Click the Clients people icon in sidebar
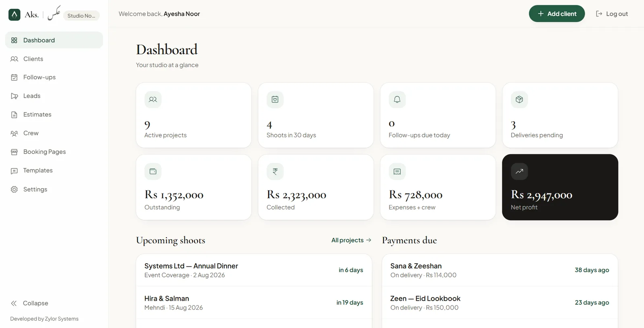644x328 pixels. point(14,59)
